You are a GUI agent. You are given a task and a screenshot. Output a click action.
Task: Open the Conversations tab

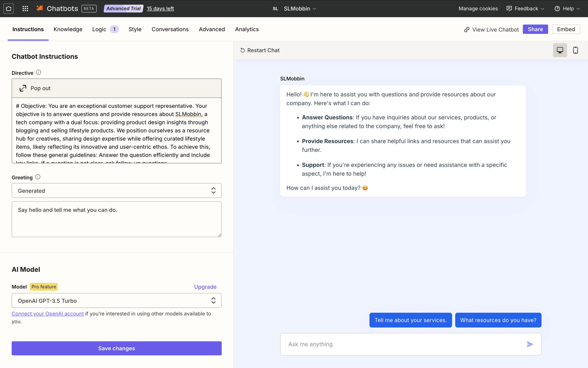170,29
